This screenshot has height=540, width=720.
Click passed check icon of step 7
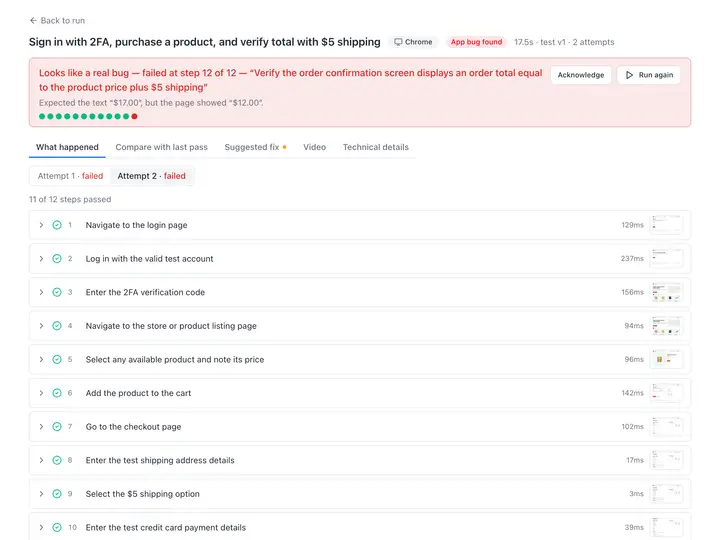click(57, 427)
